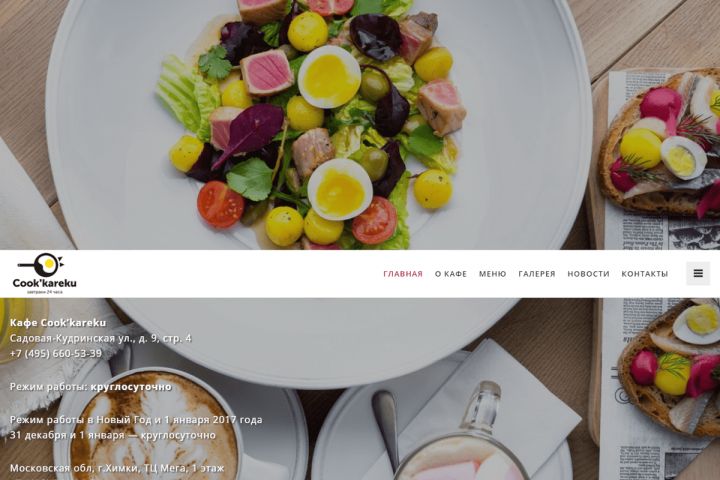Screen dimensions: 720x480
Task: Open the ГАЛЕРЕЯ page
Action: pyautogui.click(x=537, y=274)
